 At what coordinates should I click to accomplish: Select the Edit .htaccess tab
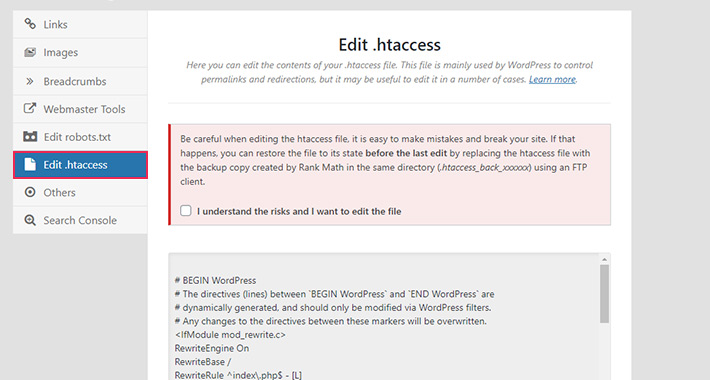[x=80, y=165]
